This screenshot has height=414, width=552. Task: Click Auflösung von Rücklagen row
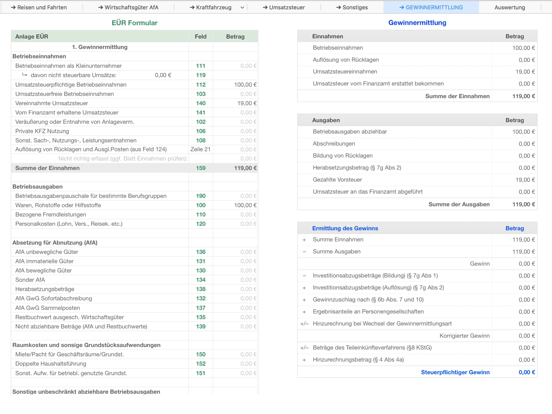pyautogui.click(x=417, y=60)
